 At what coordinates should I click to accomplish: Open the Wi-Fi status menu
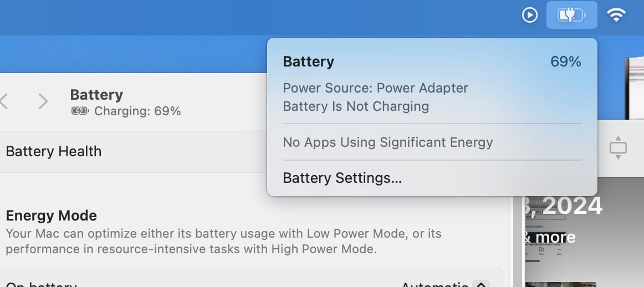click(616, 16)
